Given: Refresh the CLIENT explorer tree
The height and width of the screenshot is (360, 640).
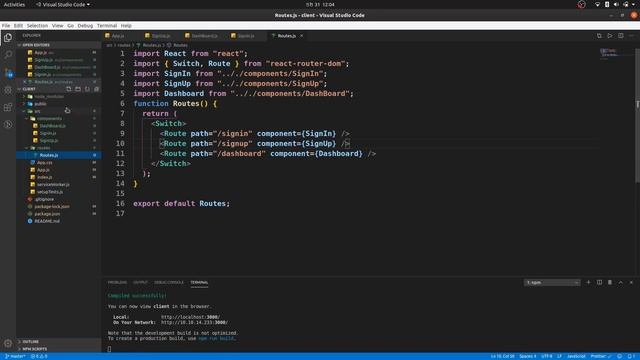Looking at the screenshot, I should click(x=87, y=89).
